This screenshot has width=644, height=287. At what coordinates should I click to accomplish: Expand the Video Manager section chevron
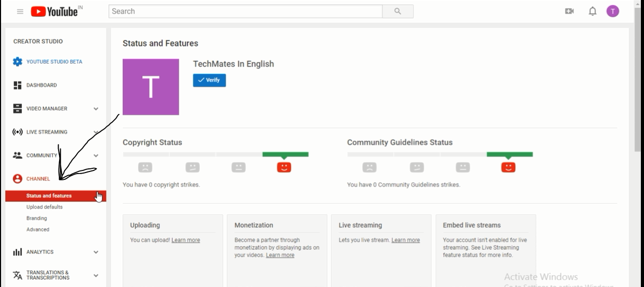96,109
